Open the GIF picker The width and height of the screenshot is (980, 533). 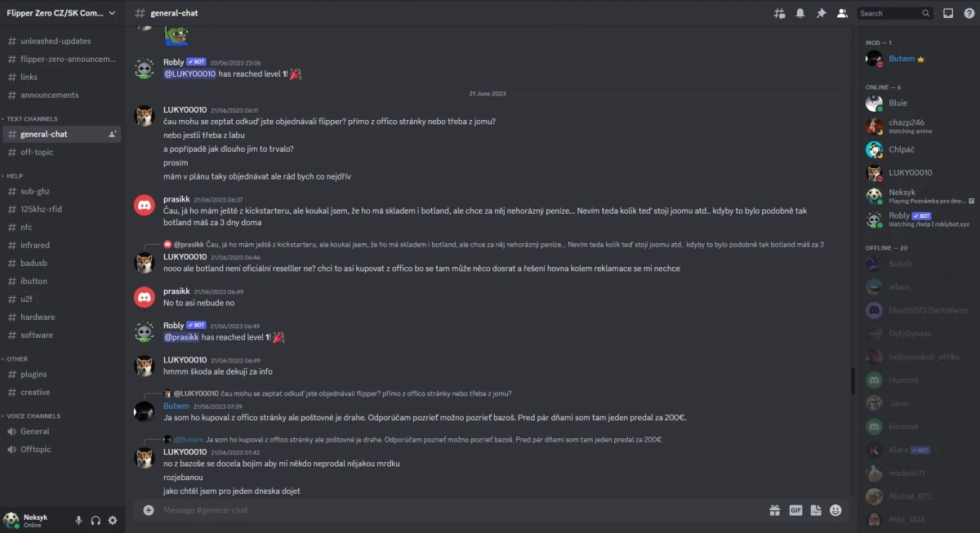coord(795,510)
